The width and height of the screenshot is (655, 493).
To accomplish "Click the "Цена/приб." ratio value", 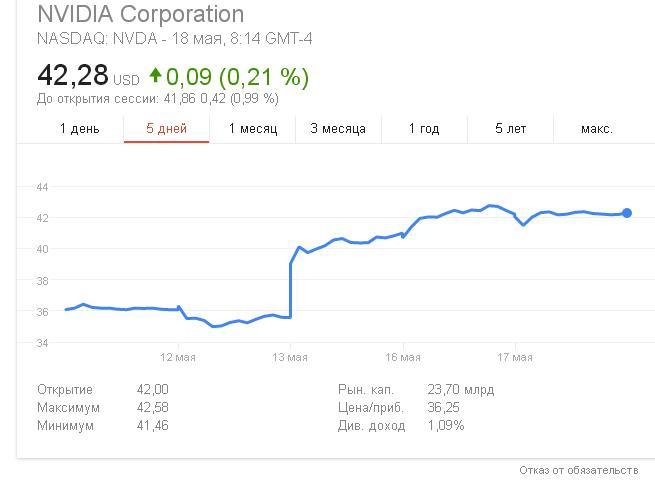I will tap(443, 407).
